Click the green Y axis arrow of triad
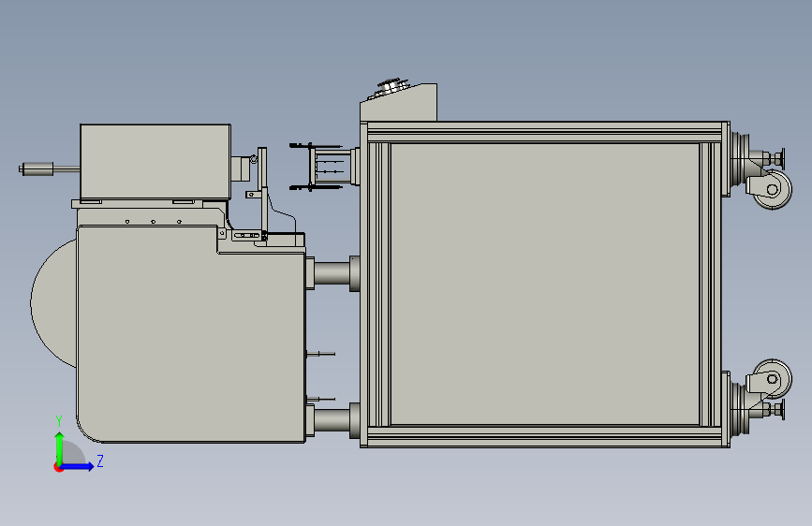This screenshot has width=812, height=526. [x=60, y=447]
